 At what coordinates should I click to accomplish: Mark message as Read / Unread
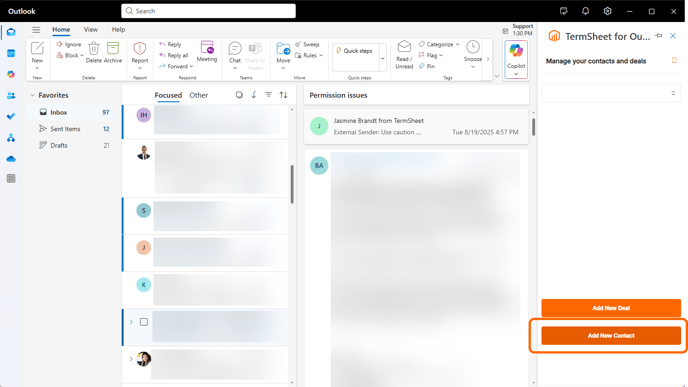pos(404,55)
